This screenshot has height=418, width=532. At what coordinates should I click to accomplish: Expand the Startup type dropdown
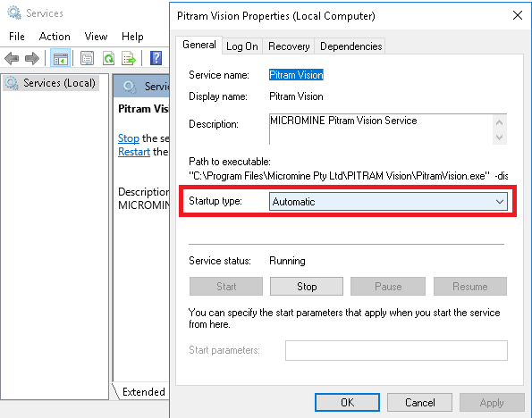click(388, 201)
